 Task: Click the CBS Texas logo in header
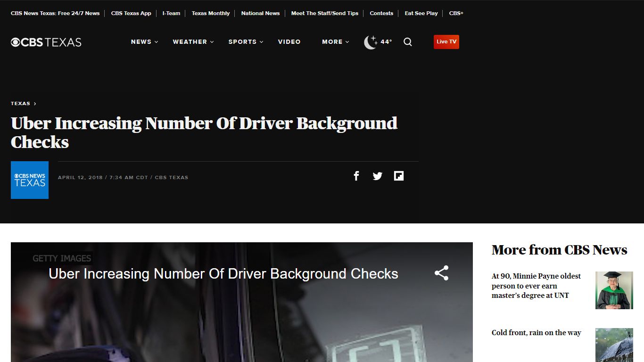coord(46,42)
